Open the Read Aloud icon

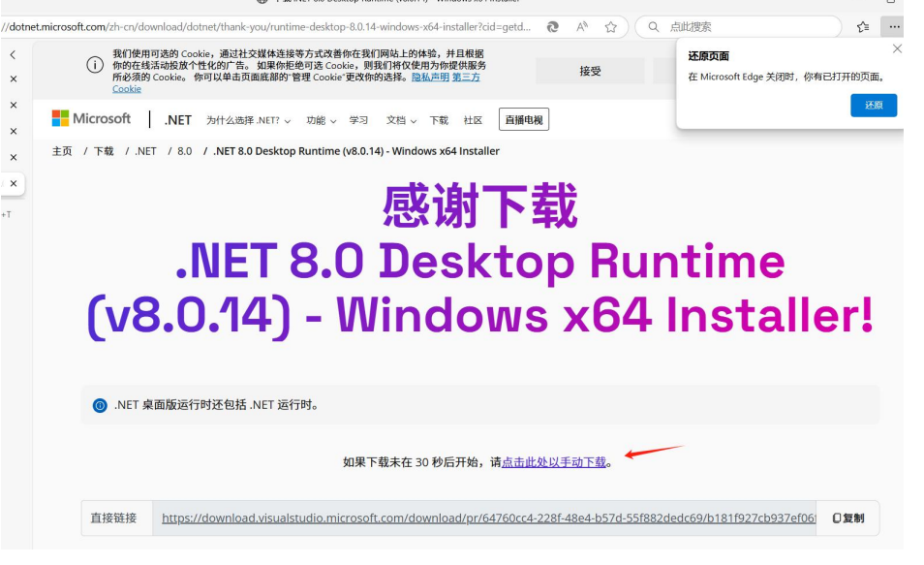click(582, 26)
